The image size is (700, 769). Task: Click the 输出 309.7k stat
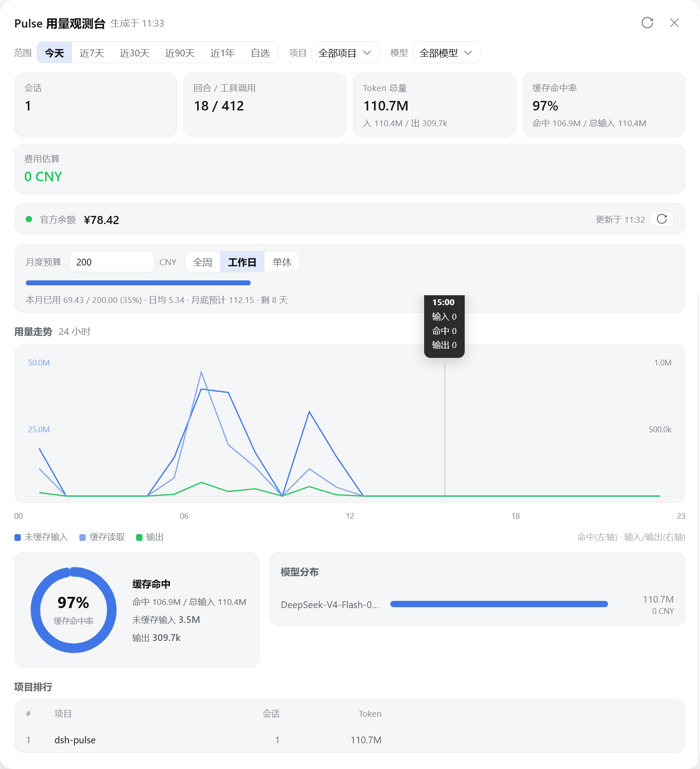156,638
